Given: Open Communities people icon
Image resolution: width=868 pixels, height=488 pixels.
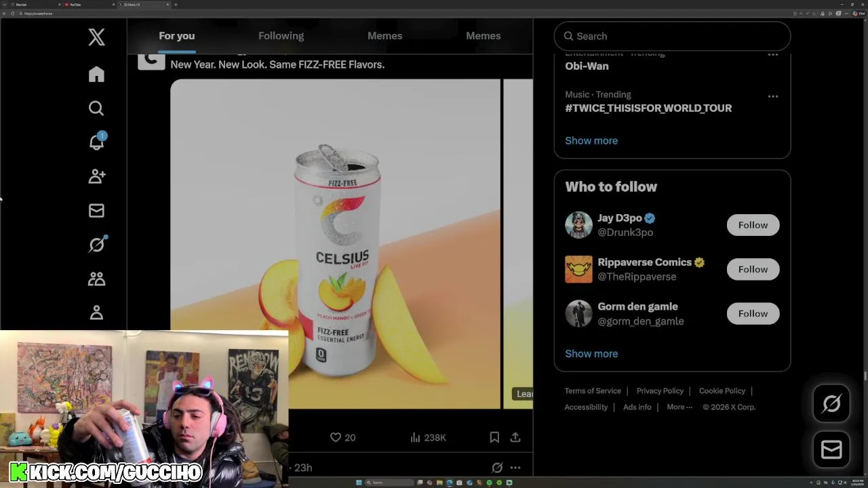Looking at the screenshot, I should coord(96,279).
